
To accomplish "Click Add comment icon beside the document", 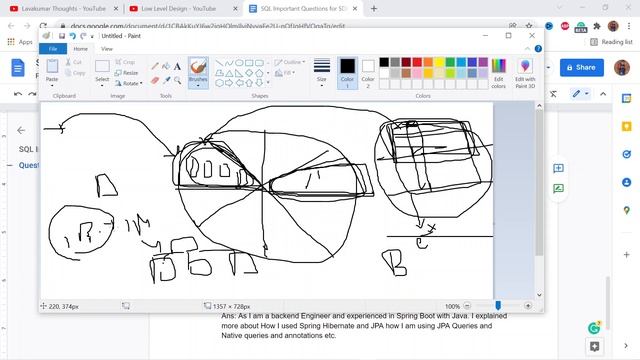I will click(x=558, y=168).
